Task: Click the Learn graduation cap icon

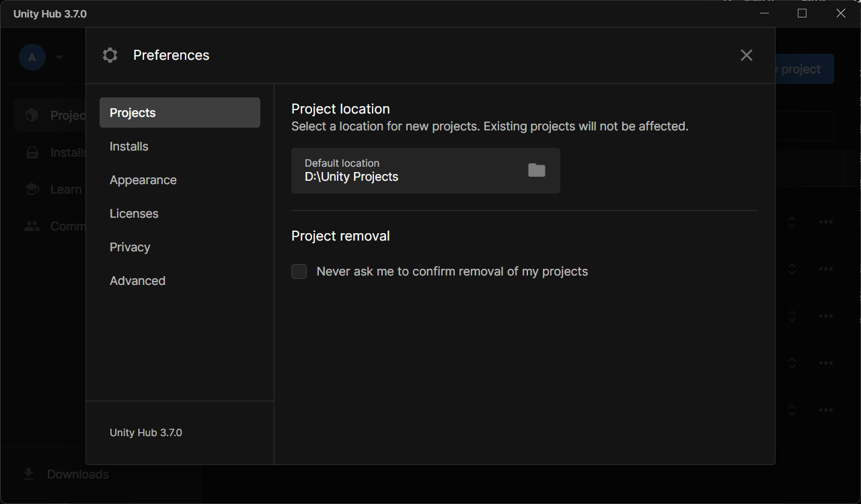Action: [x=32, y=190]
